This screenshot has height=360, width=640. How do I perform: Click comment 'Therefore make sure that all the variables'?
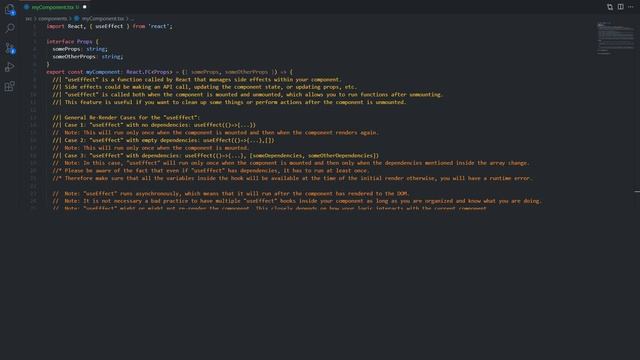tap(293, 178)
